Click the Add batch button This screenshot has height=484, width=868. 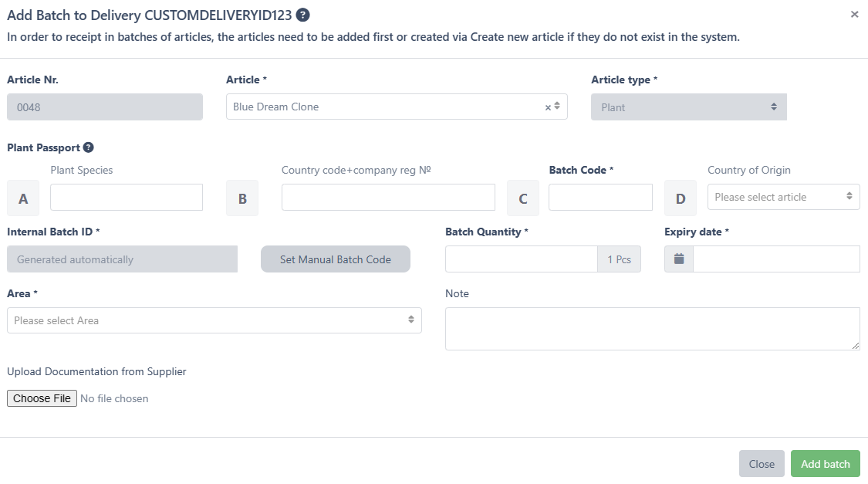tap(825, 464)
